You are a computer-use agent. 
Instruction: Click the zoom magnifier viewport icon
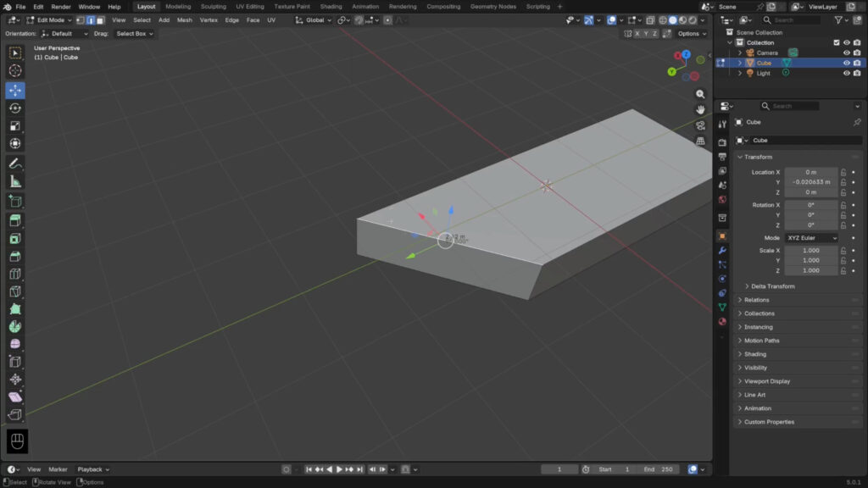pyautogui.click(x=700, y=94)
